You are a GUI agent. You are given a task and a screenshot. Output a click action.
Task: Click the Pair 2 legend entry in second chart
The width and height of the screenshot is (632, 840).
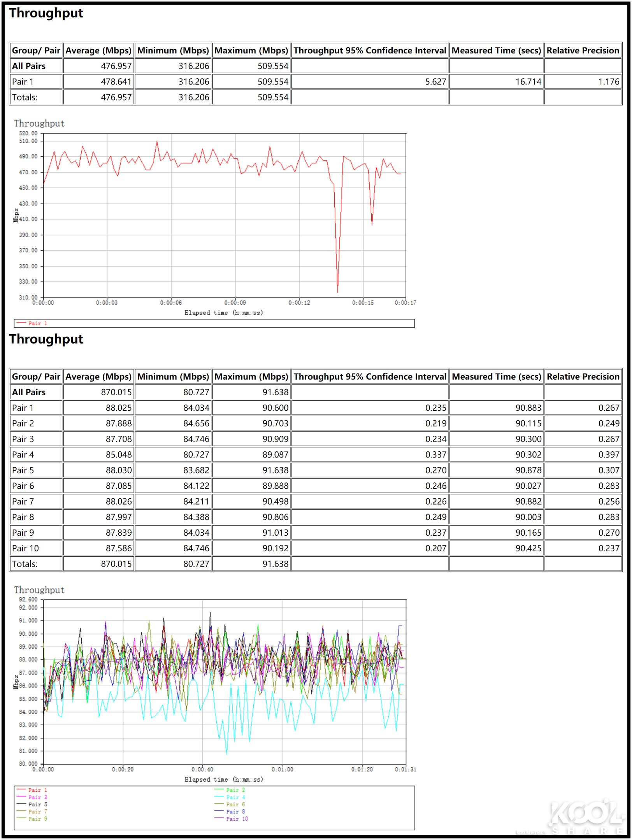pyautogui.click(x=230, y=790)
